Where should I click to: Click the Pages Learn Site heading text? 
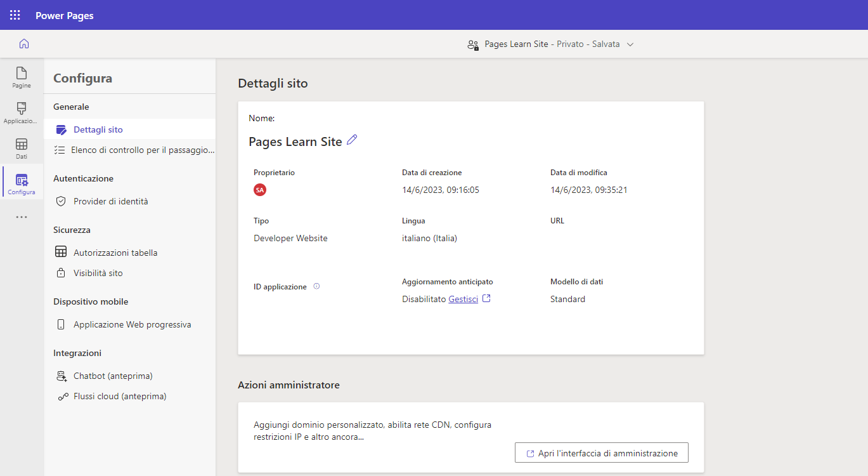[x=295, y=142]
